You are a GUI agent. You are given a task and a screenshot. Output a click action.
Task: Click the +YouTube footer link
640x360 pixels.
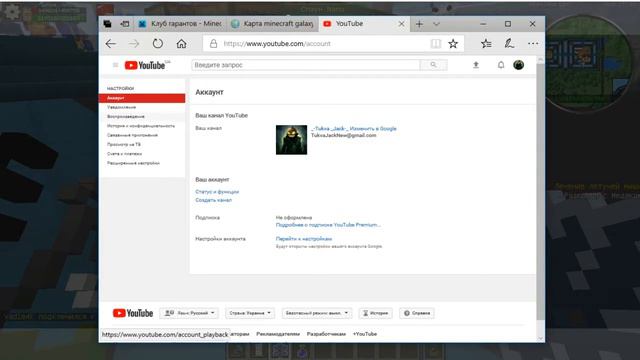(365, 334)
